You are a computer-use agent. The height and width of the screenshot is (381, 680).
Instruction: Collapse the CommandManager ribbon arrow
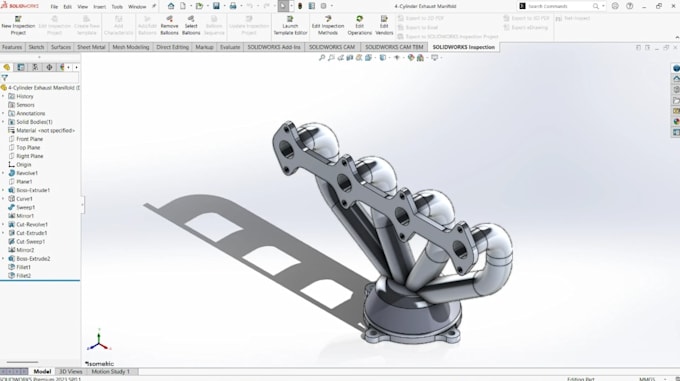pos(677,38)
